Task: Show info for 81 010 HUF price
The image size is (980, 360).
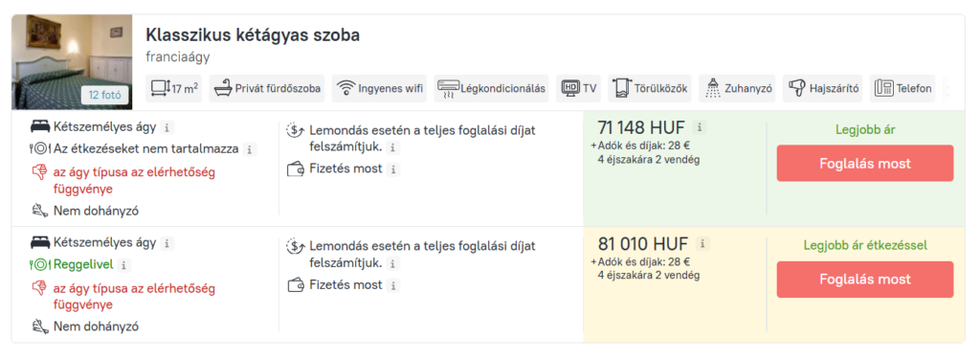Action: pos(703,243)
